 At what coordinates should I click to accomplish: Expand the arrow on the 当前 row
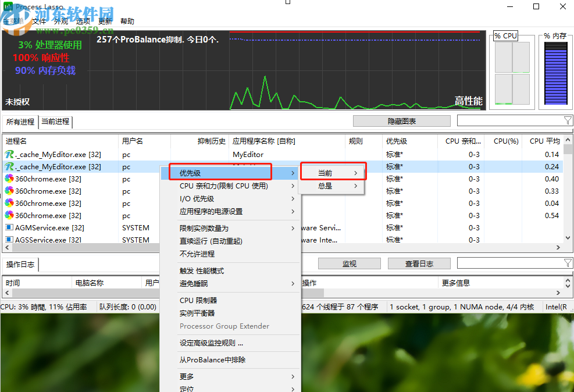[355, 173]
